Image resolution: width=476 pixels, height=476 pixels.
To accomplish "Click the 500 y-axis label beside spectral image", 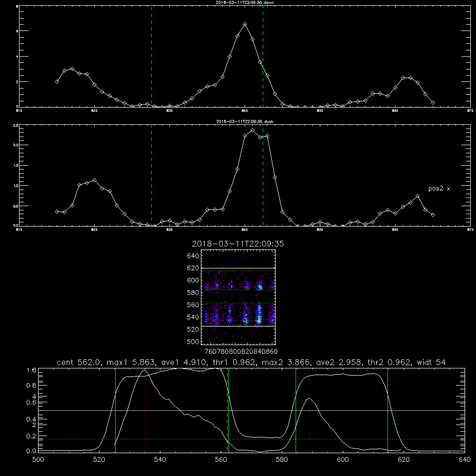I will click(x=193, y=341).
